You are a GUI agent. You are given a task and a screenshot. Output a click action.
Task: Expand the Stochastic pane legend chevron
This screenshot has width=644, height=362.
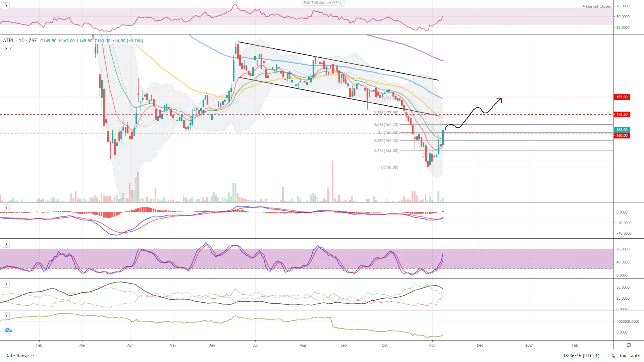pyautogui.click(x=6, y=244)
